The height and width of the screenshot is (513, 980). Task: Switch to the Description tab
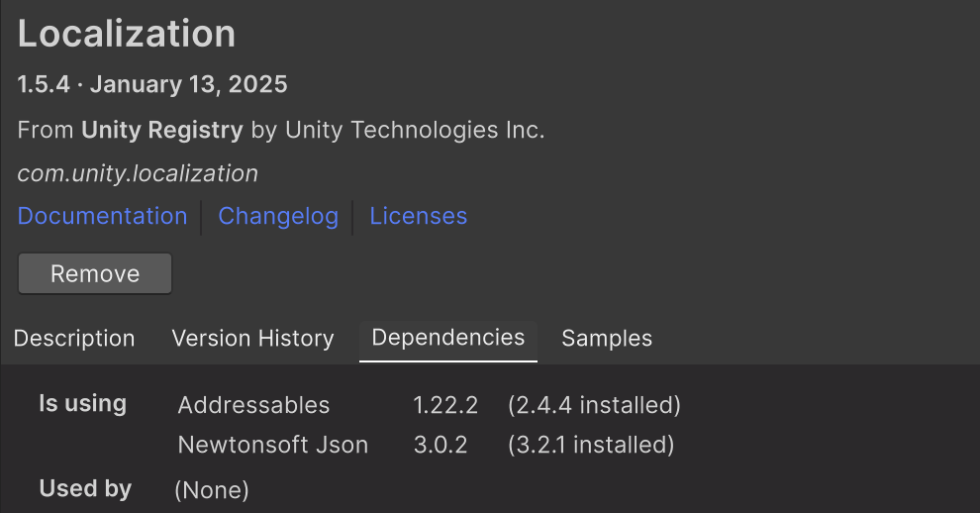click(74, 339)
